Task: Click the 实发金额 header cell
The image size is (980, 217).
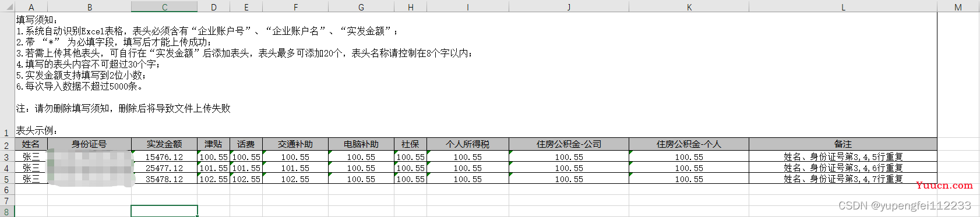Action: coord(164,144)
